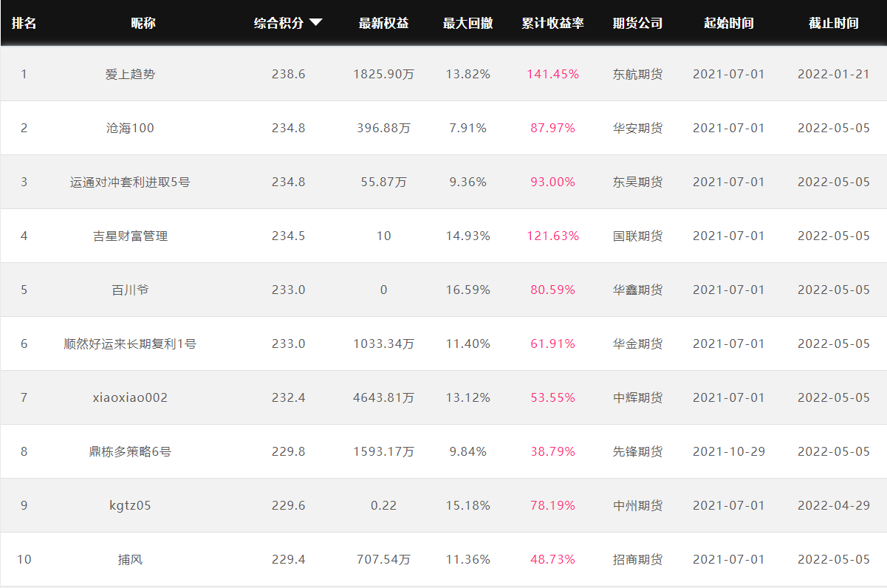Click the 7.91% drawdown value
Image resolution: width=887 pixels, height=588 pixels.
coord(468,128)
